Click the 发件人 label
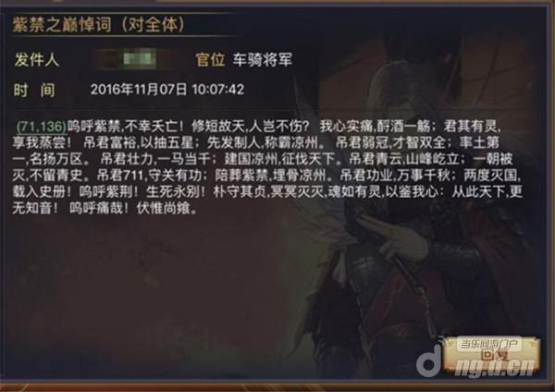 tap(36, 59)
